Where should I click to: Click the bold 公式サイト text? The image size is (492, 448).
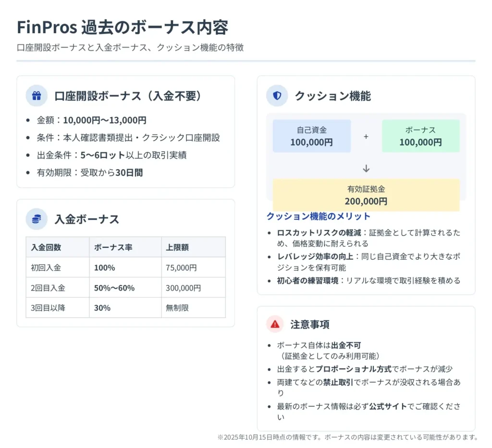388,406
